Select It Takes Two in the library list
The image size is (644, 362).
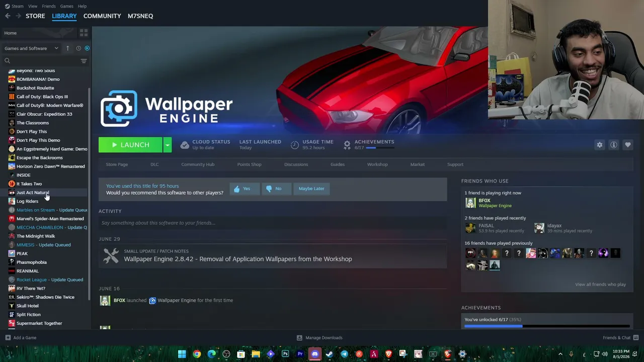click(x=29, y=184)
